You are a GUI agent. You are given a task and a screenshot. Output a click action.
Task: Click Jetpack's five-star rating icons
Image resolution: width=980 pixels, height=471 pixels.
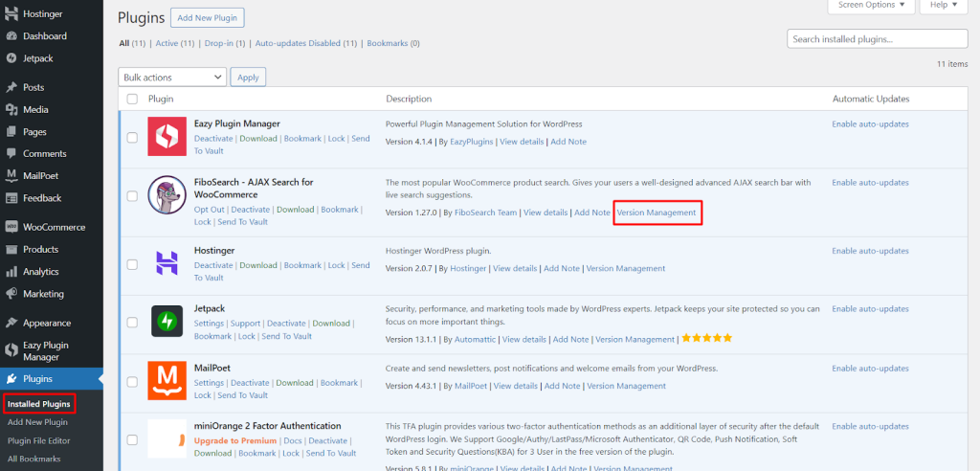click(706, 338)
